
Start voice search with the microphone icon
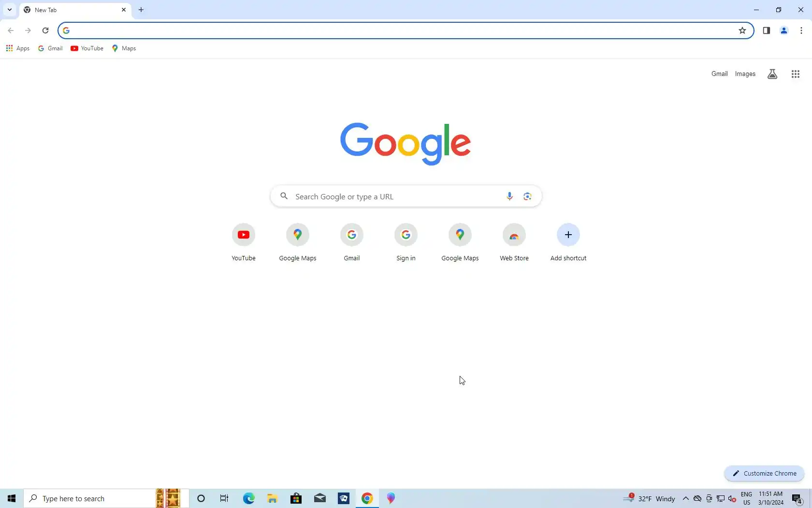(x=509, y=196)
